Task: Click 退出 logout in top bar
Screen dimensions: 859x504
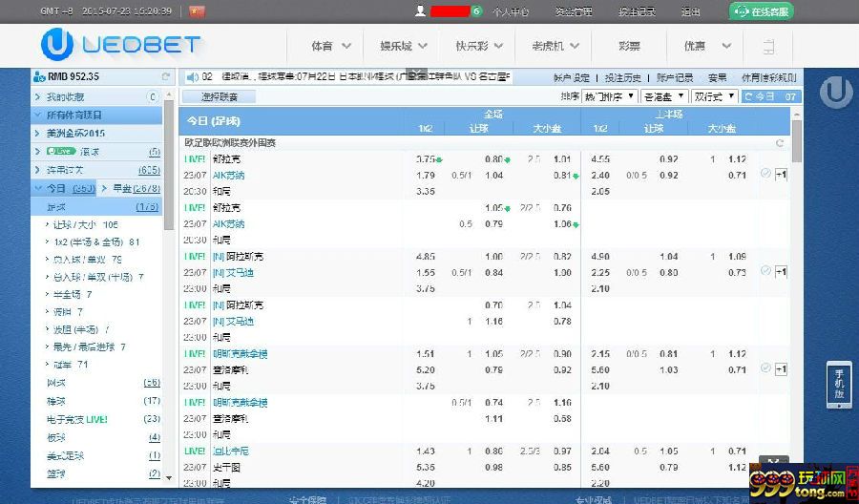Action: (x=690, y=11)
